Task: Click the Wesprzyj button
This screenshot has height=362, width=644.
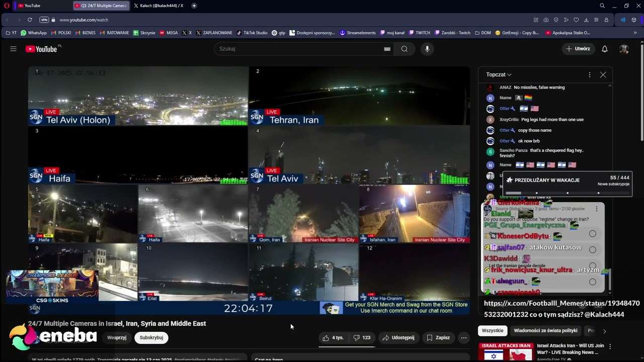Action: (117, 338)
